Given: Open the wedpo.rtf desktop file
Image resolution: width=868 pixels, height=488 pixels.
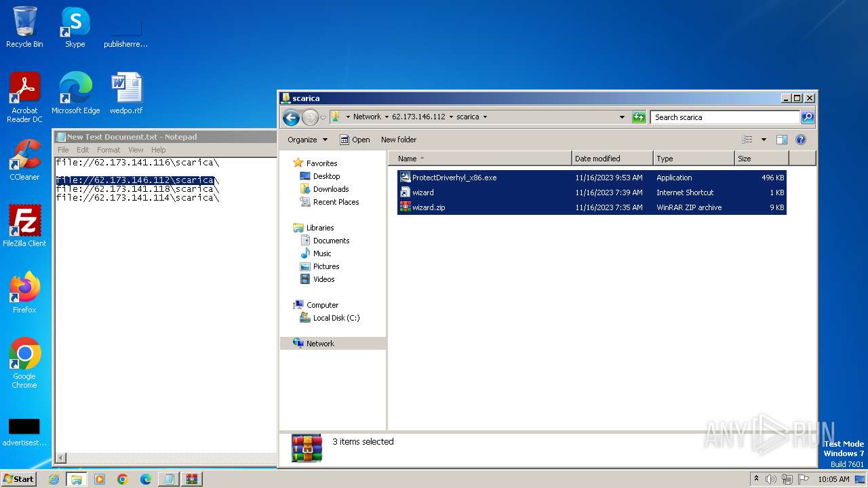Looking at the screenshot, I should pyautogui.click(x=126, y=94).
